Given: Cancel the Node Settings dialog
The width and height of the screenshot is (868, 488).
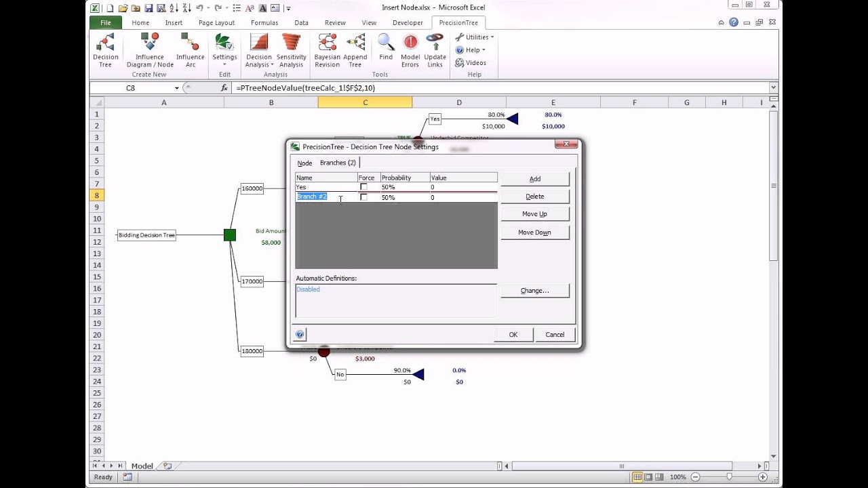Looking at the screenshot, I should click(x=555, y=334).
